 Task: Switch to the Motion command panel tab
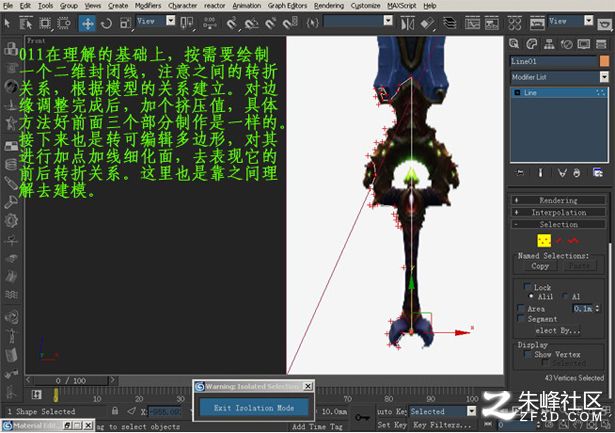(566, 44)
